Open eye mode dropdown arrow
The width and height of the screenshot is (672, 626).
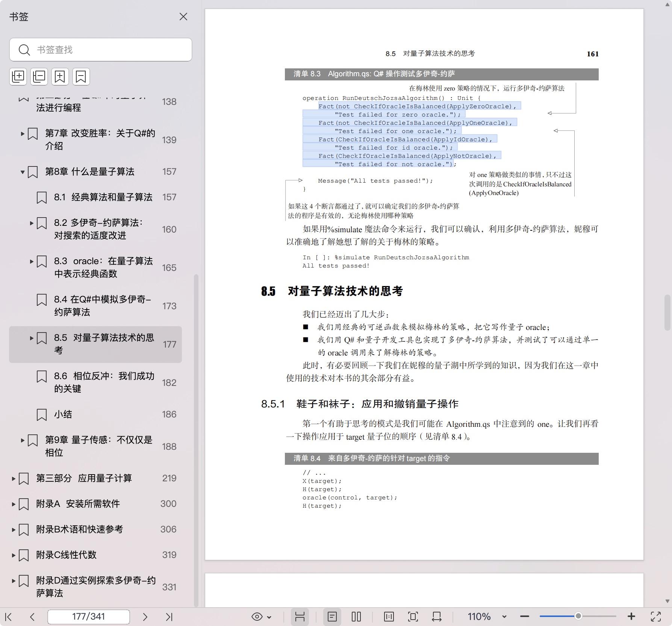269,617
